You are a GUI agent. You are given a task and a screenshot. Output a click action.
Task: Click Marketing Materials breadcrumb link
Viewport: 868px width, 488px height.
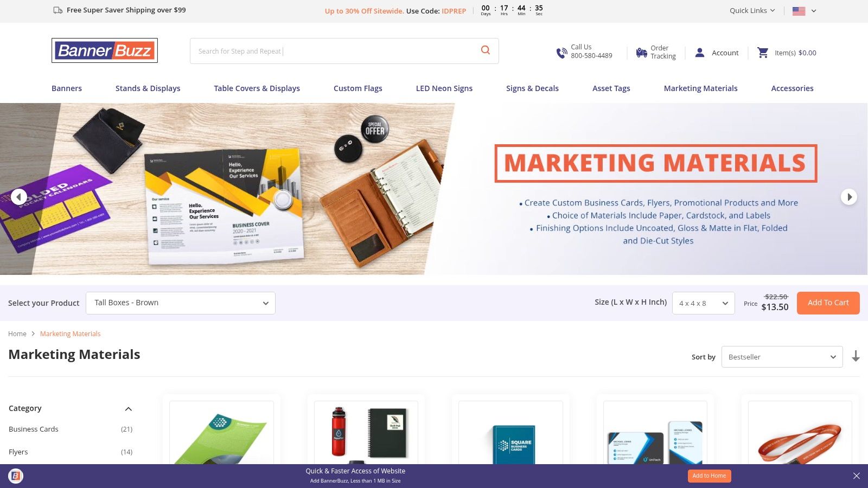coord(71,334)
